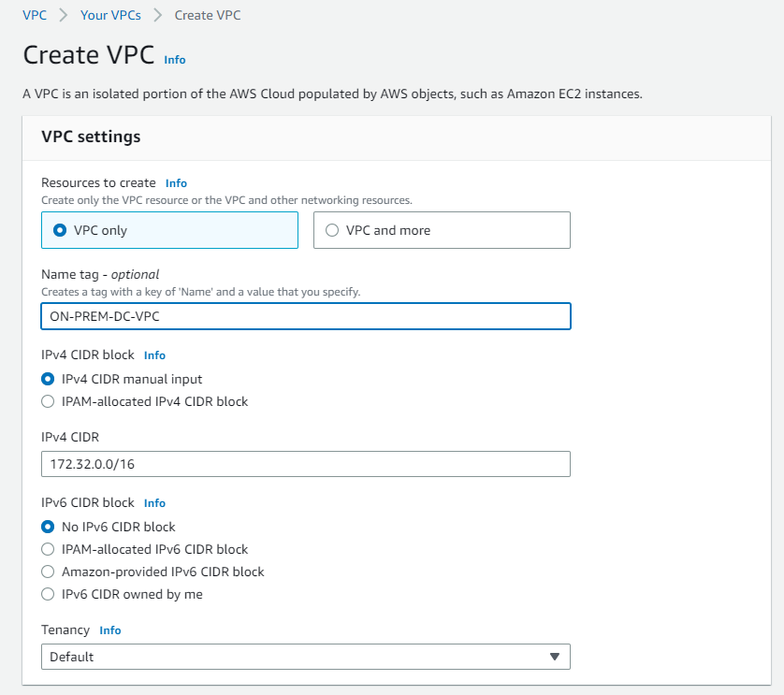784x695 pixels.
Task: Select No IPv6 CIDR block
Action: click(x=48, y=527)
